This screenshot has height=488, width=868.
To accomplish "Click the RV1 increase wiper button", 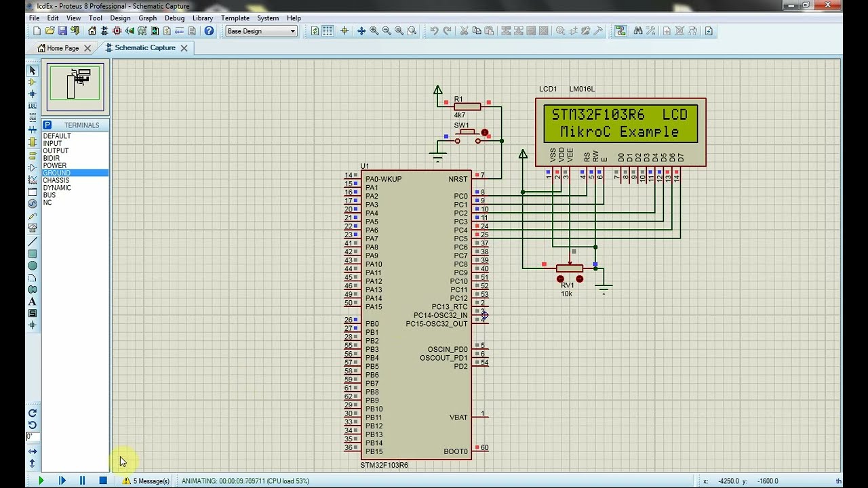I will (x=579, y=279).
